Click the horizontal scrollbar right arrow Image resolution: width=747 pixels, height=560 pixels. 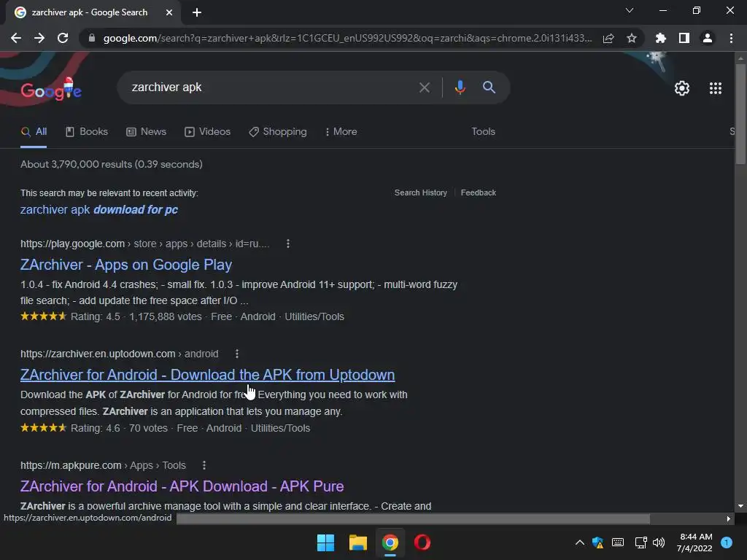click(729, 518)
